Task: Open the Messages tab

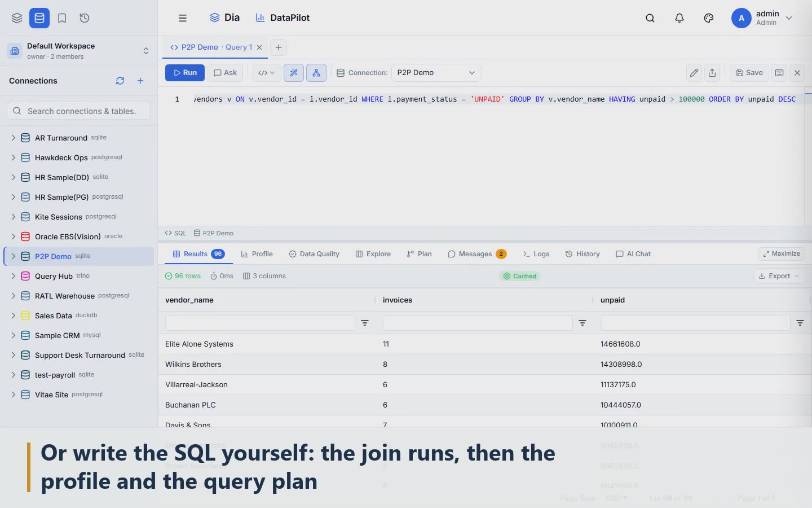Action: tap(477, 254)
